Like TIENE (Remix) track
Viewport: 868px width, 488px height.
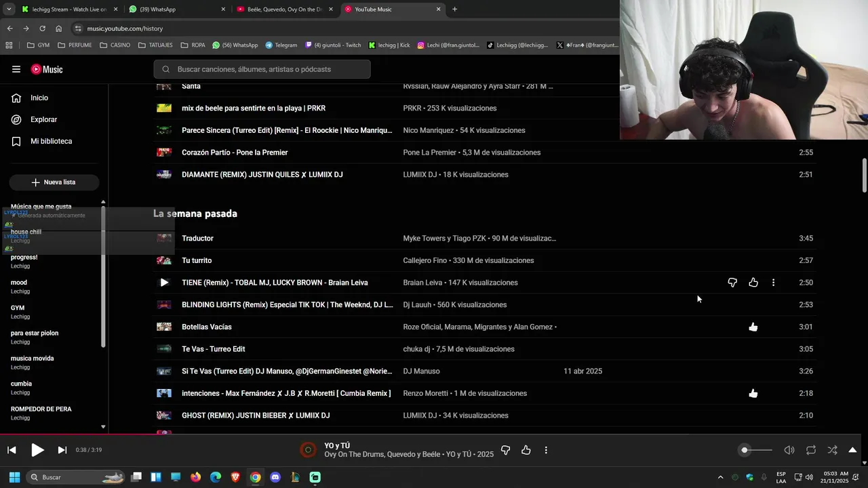753,283
